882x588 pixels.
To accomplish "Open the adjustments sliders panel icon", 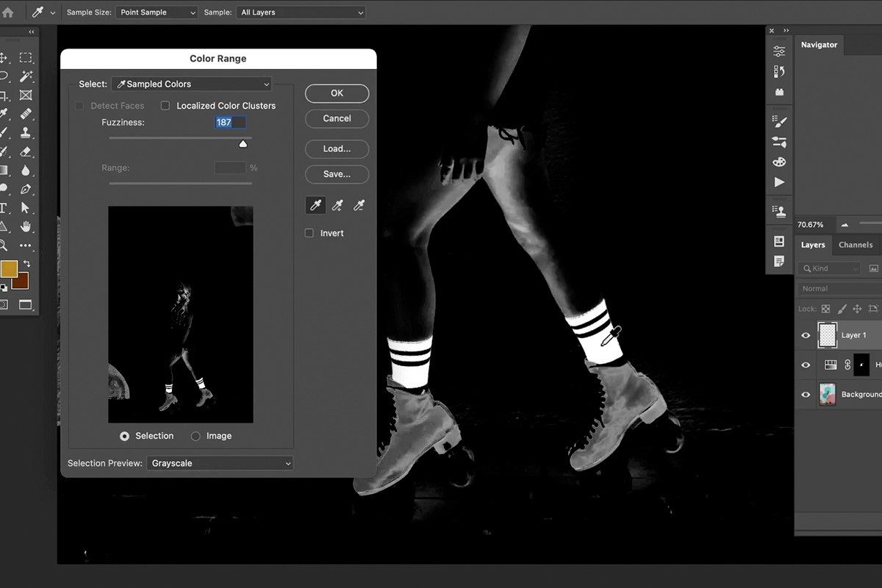I will [x=780, y=51].
